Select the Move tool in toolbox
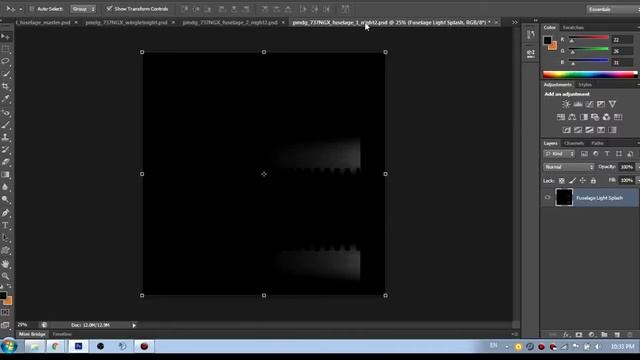The height and width of the screenshot is (360, 640). 5,37
